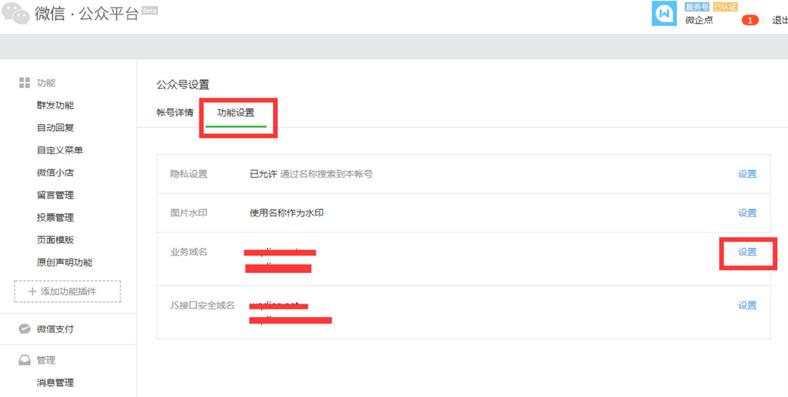Add a plugin via 添加功能插件 button
Image resolution: width=788 pixels, height=397 pixels.
click(x=67, y=291)
